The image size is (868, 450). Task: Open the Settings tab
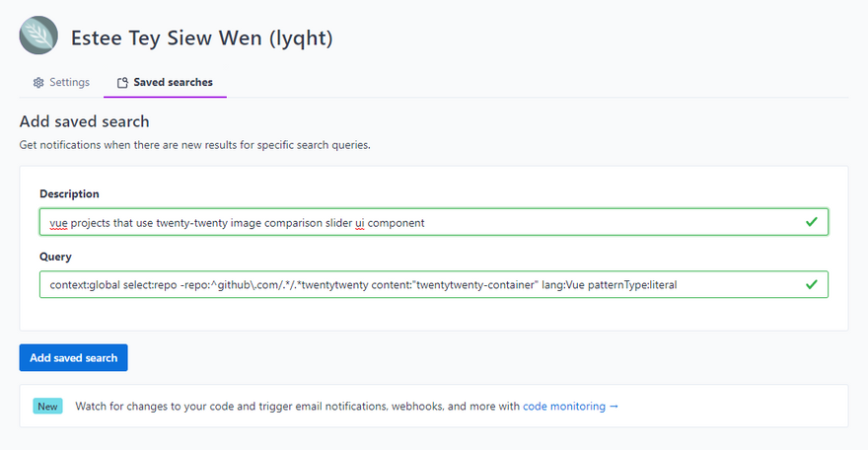point(61,83)
